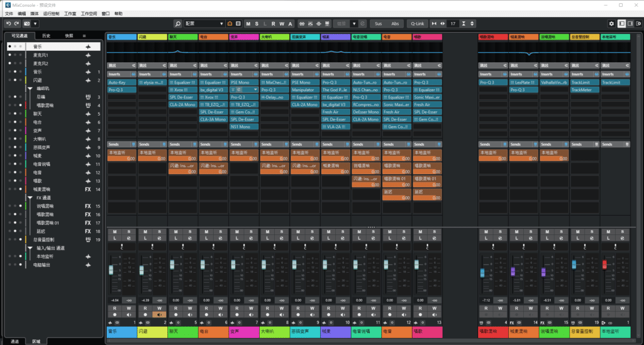Collapse the FX 通道 folder
Screen dimensions: 644x345
tap(30, 197)
